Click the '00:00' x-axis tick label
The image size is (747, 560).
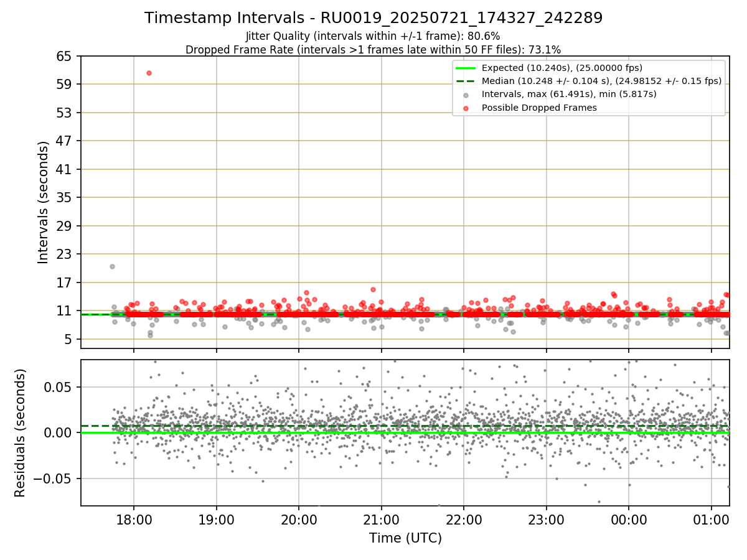629,520
